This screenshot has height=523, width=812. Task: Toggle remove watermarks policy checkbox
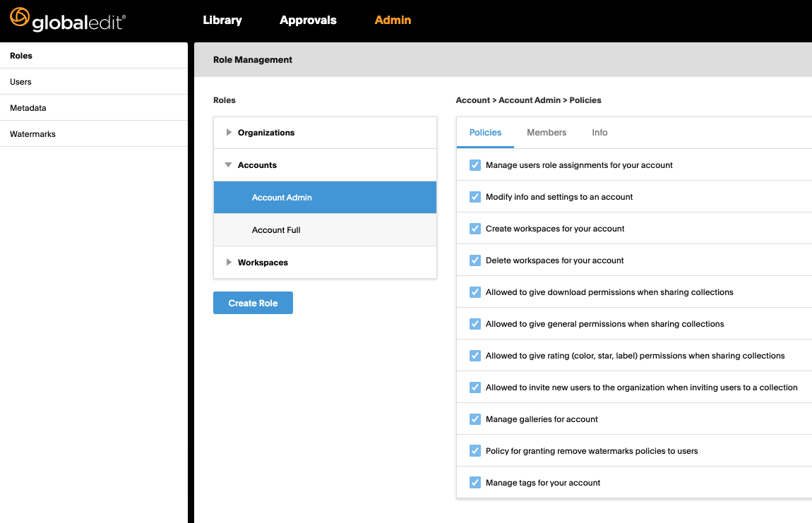475,450
